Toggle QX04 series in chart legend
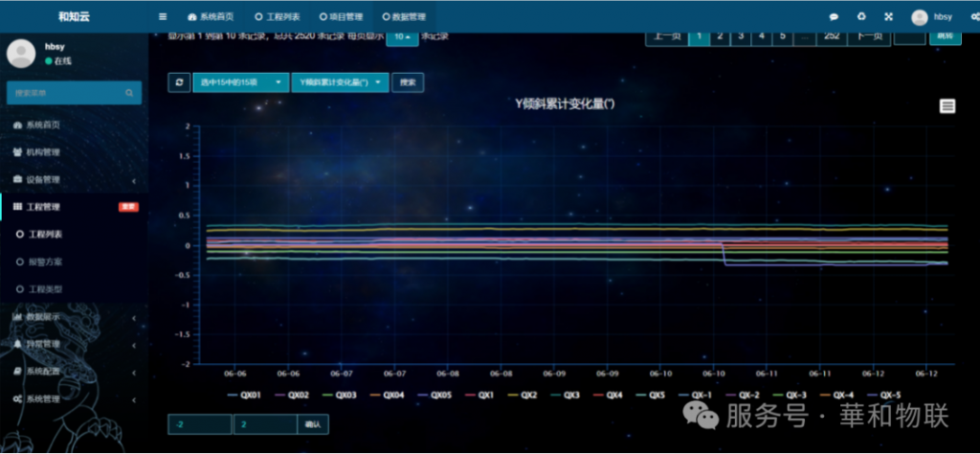This screenshot has height=454, width=980. pos(389,396)
